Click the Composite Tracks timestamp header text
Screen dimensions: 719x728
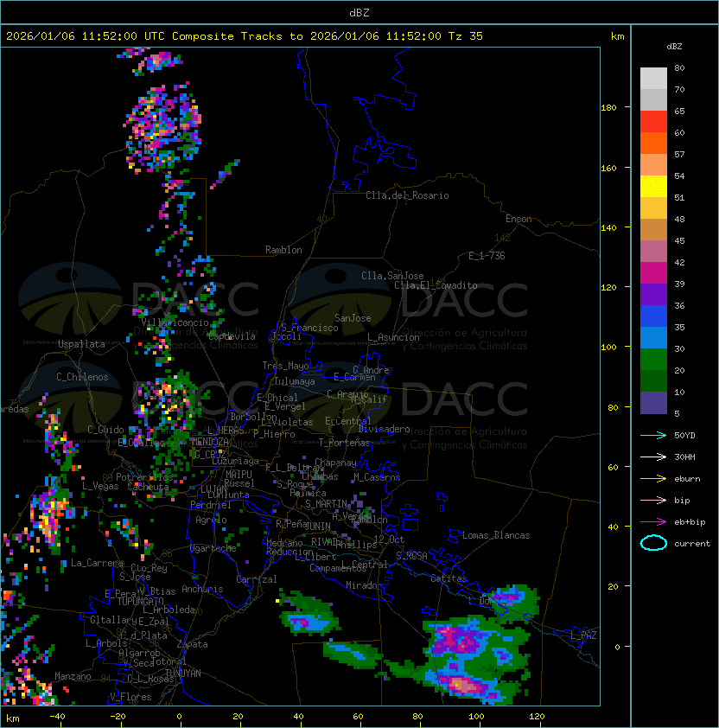tap(245, 36)
